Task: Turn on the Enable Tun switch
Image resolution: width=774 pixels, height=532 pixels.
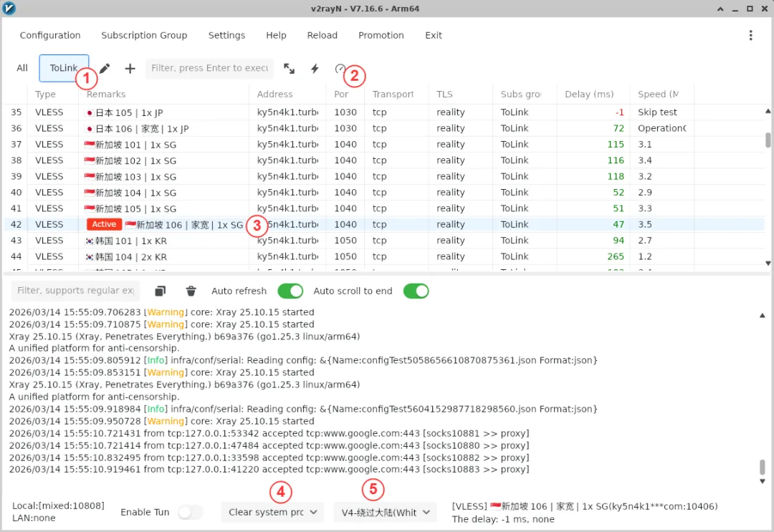Action: point(191,512)
